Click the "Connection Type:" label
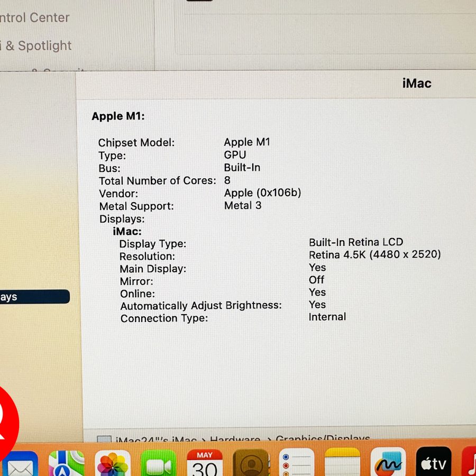The image size is (476, 476). click(164, 318)
